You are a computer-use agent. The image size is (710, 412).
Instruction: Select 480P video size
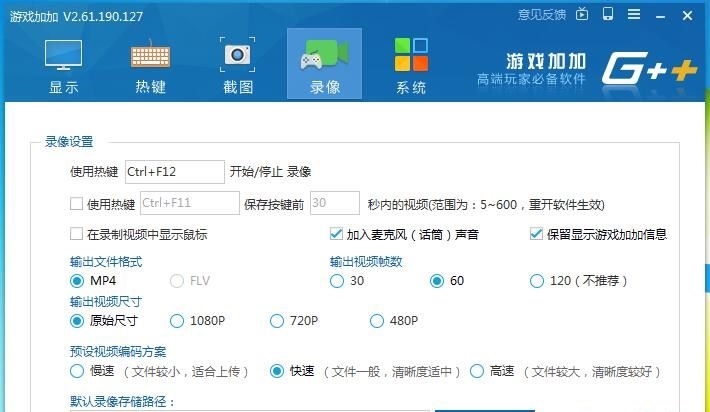(377, 321)
